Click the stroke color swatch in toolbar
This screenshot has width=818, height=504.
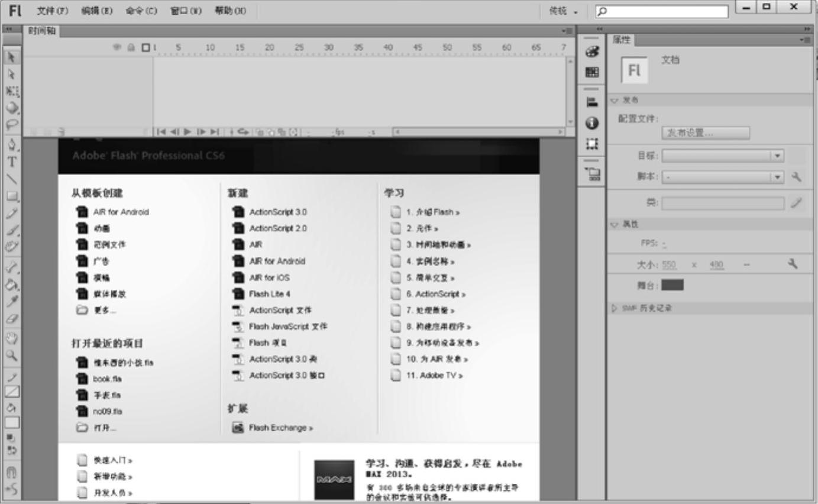pyautogui.click(x=11, y=391)
